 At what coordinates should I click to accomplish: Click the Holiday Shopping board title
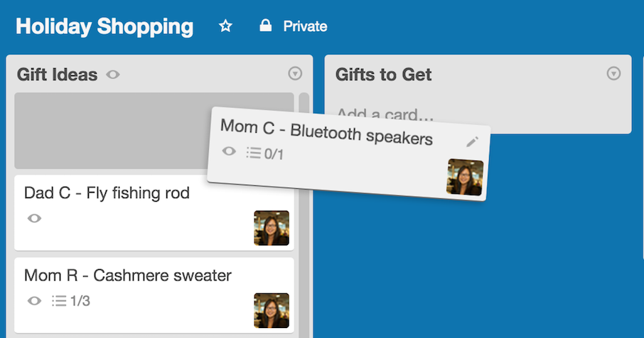pyautogui.click(x=104, y=27)
